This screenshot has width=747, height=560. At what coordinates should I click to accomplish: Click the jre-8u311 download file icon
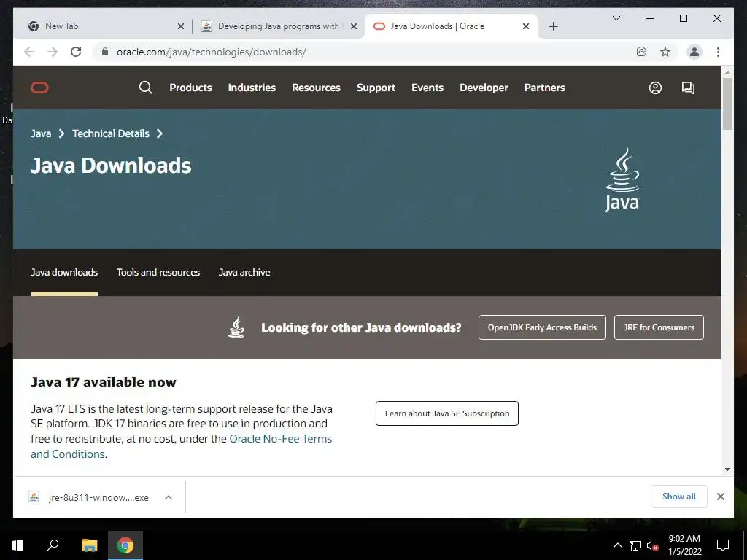[x=34, y=497]
